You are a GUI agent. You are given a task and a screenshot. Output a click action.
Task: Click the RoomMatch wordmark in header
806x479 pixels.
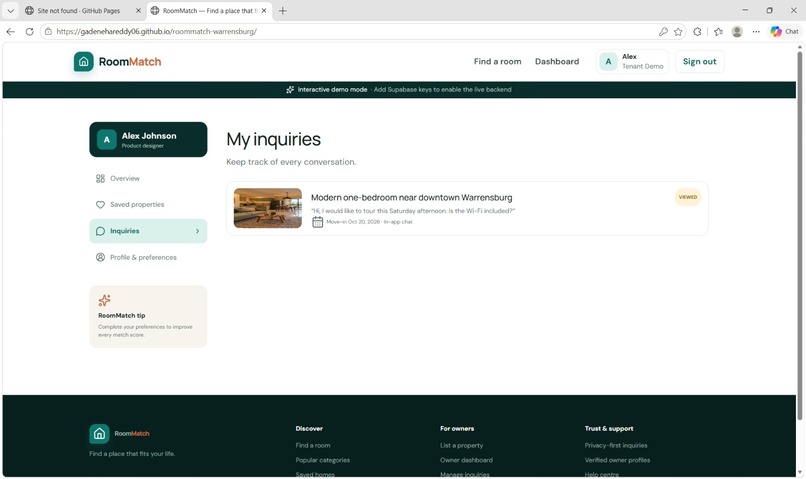coord(130,62)
